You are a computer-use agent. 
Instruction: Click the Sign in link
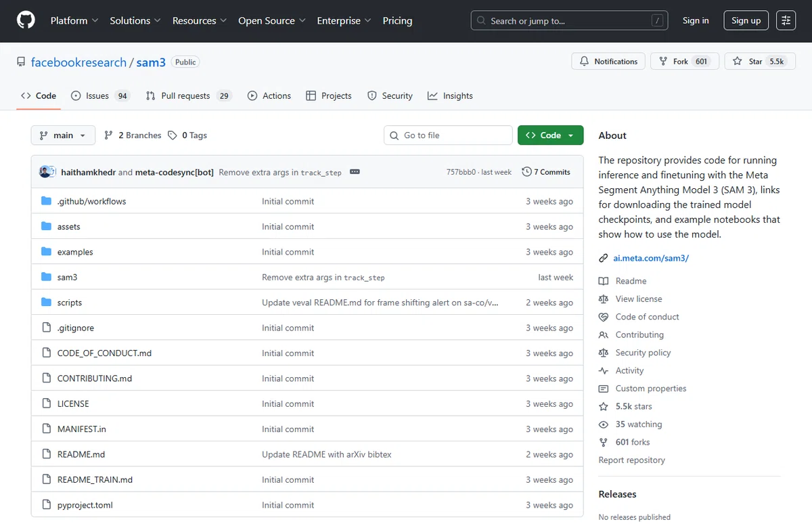pos(696,20)
